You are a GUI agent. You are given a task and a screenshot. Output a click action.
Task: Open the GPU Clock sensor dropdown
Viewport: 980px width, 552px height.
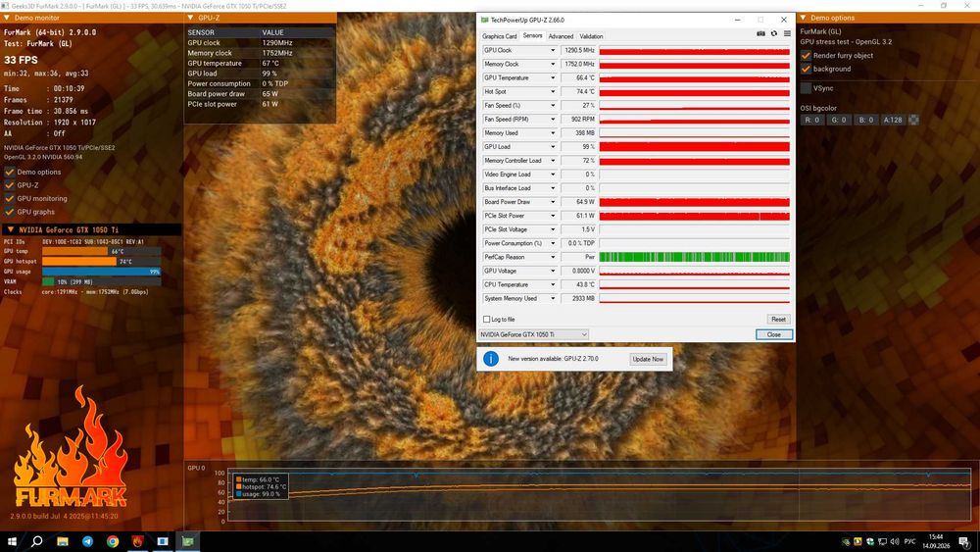click(x=553, y=50)
